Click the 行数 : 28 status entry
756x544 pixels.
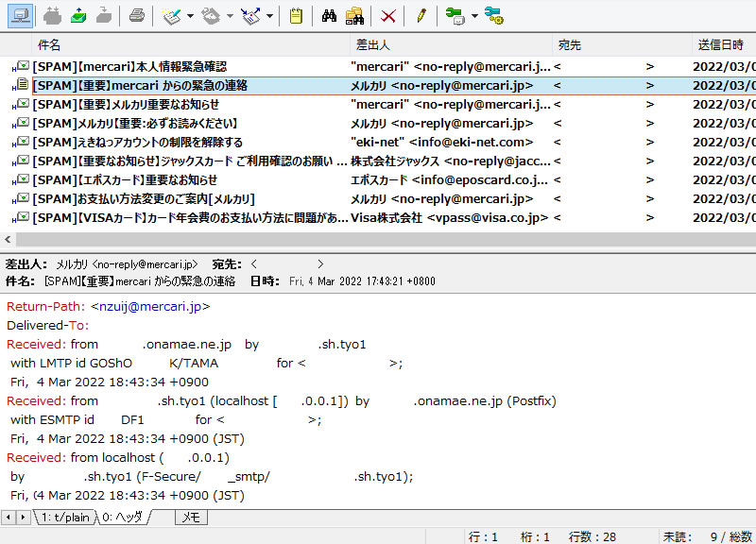click(593, 536)
